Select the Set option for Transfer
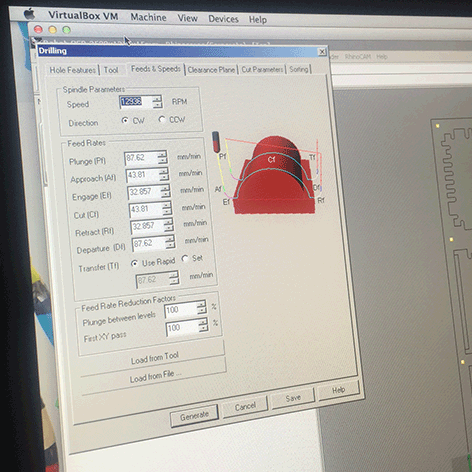The image size is (472, 472). 185,259
